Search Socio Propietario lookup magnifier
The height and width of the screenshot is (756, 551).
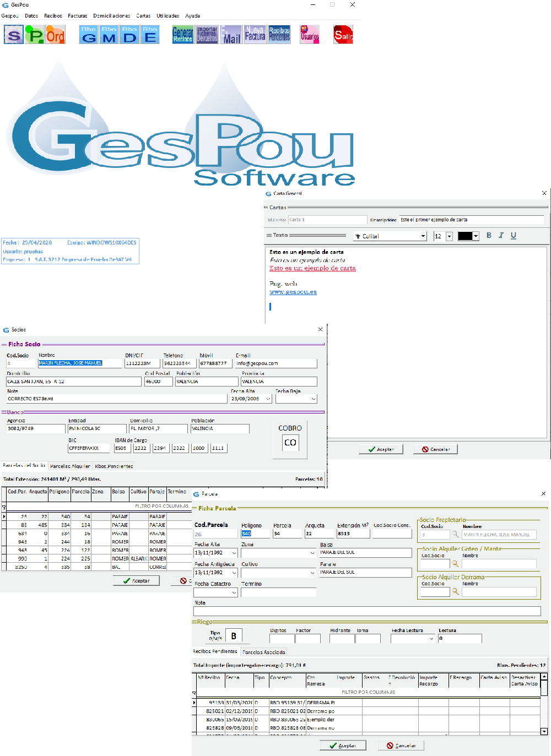(x=456, y=534)
